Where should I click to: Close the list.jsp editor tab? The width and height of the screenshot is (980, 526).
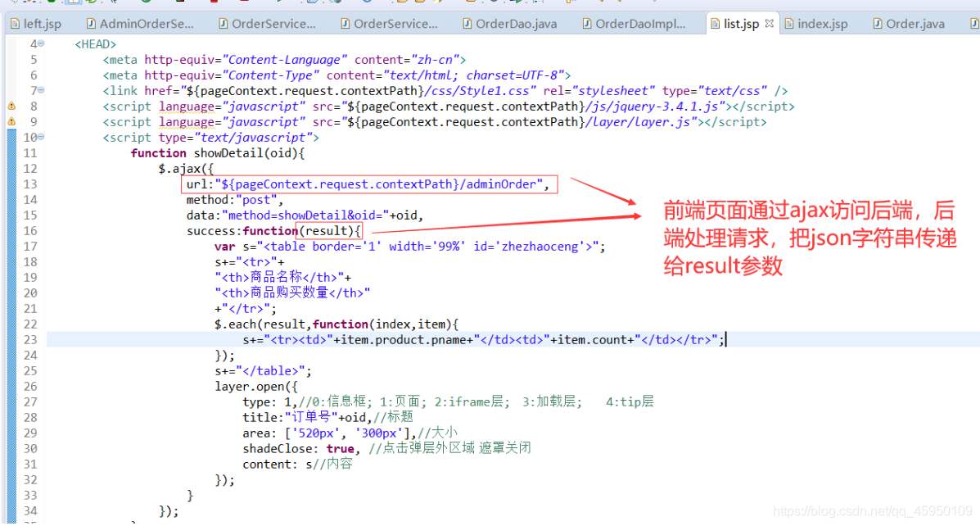coord(769,23)
